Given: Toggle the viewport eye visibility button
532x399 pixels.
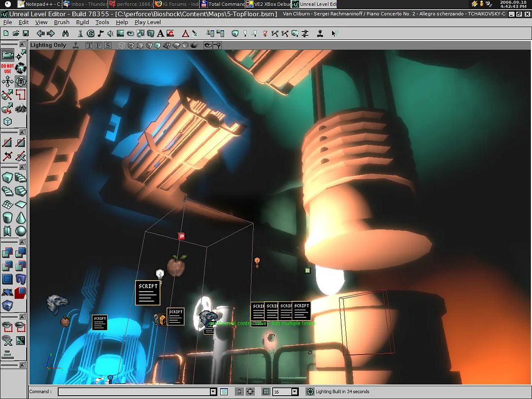Looking at the screenshot, I should [x=208, y=45].
